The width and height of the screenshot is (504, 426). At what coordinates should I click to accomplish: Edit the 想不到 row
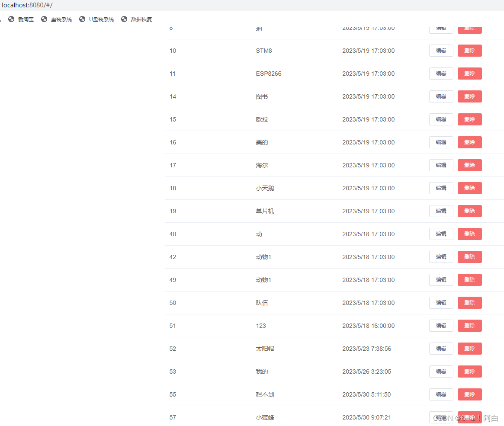pos(441,394)
